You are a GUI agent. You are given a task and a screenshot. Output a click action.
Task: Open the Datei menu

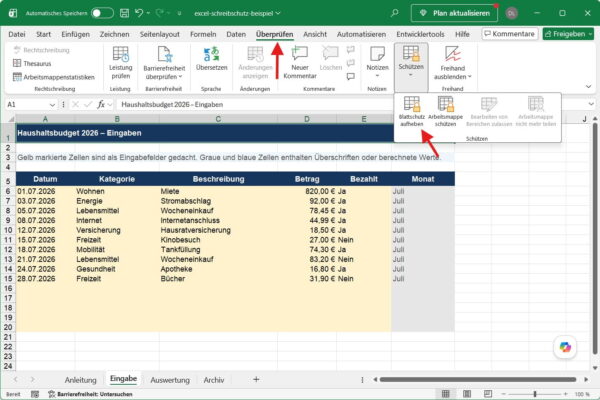pyautogui.click(x=17, y=34)
